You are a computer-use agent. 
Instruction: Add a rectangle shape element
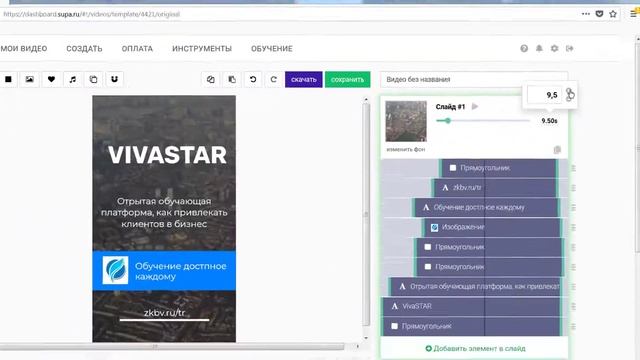point(8,79)
